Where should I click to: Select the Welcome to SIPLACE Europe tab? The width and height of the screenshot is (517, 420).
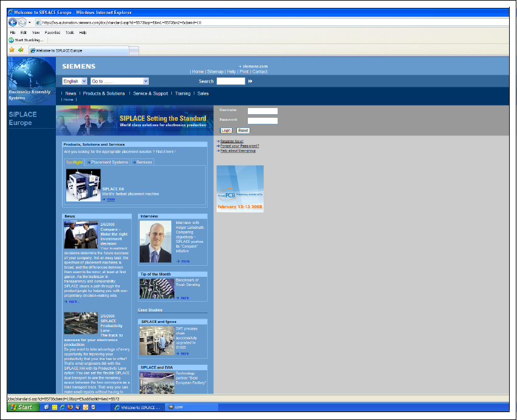(x=79, y=51)
